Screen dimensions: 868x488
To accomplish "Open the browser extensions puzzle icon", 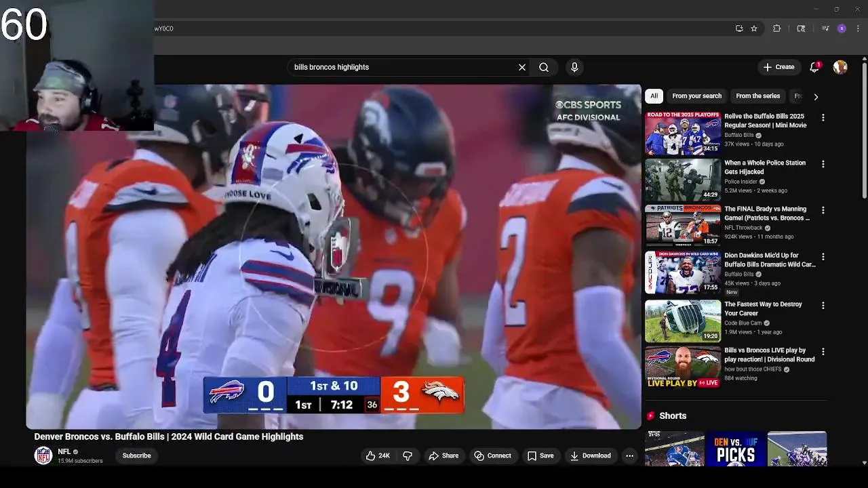I will tap(777, 28).
